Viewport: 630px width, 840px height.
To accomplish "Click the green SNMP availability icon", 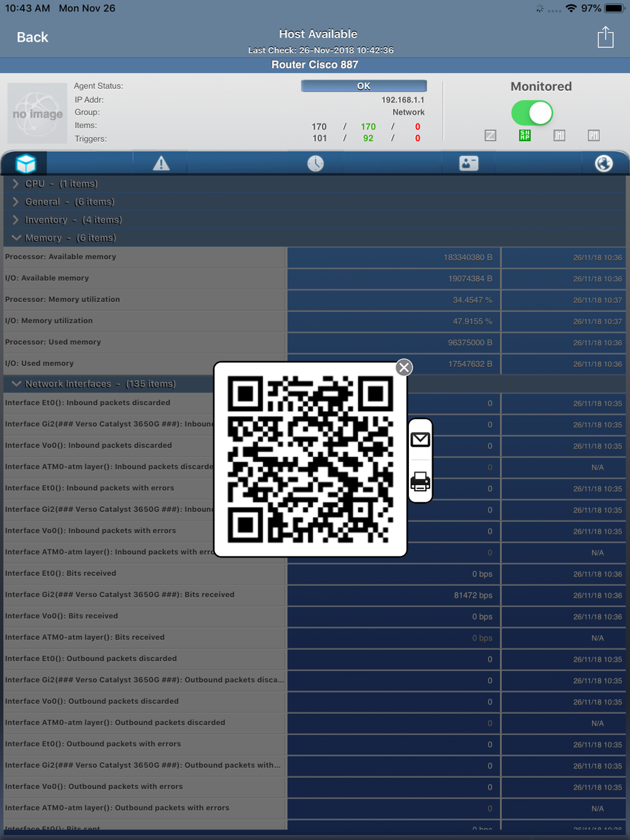I will click(525, 135).
